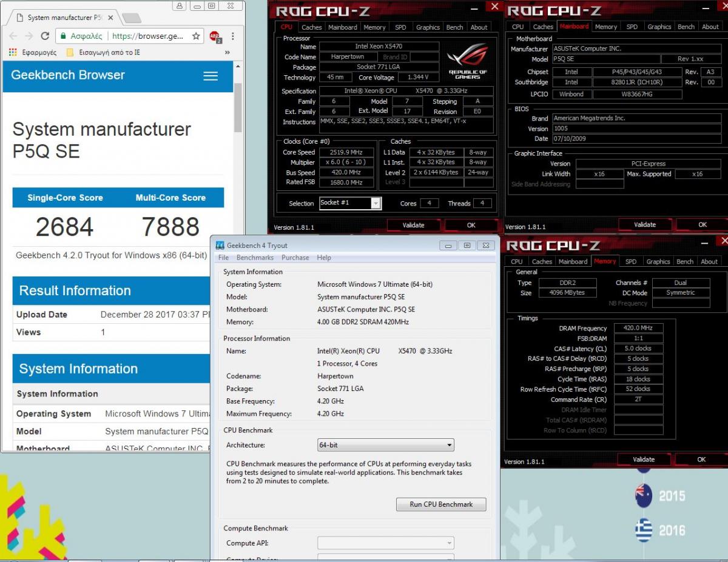The height and width of the screenshot is (562, 728).
Task: Open Benchmarks menu in Geekbench 4
Action: click(x=255, y=258)
